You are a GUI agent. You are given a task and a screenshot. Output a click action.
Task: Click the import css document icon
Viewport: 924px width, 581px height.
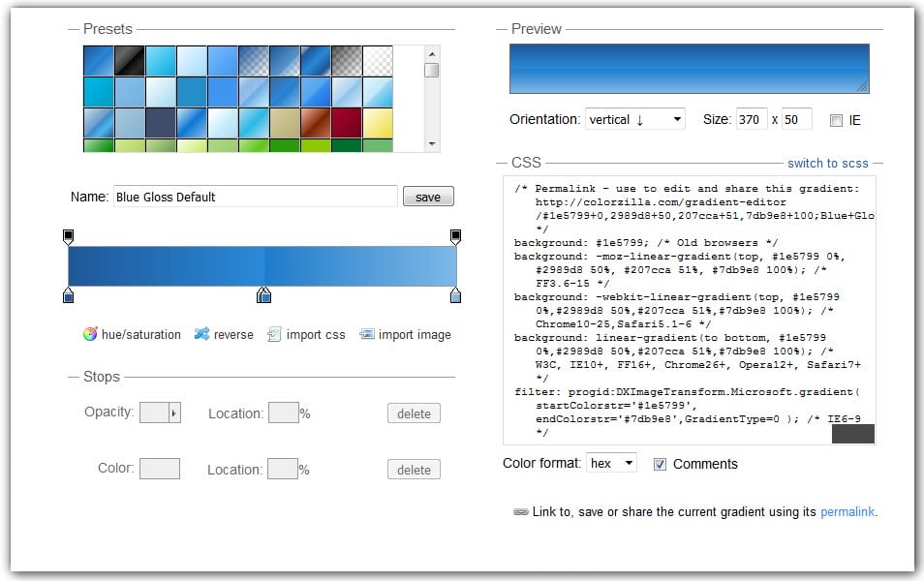tap(274, 334)
